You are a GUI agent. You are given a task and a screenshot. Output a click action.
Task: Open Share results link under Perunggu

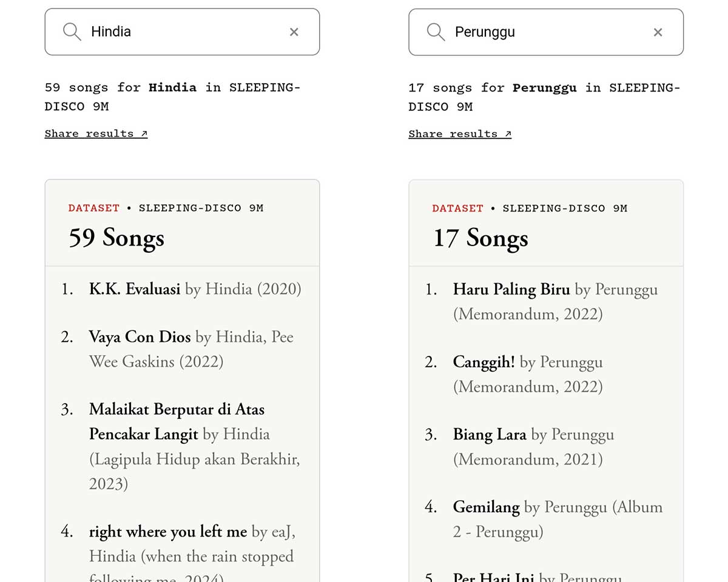[460, 133]
